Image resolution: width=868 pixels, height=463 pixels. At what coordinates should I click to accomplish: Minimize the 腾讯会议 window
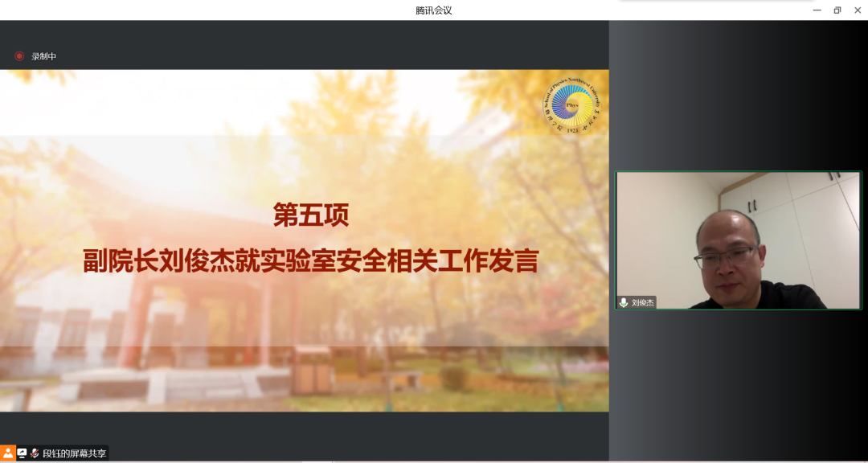point(817,10)
